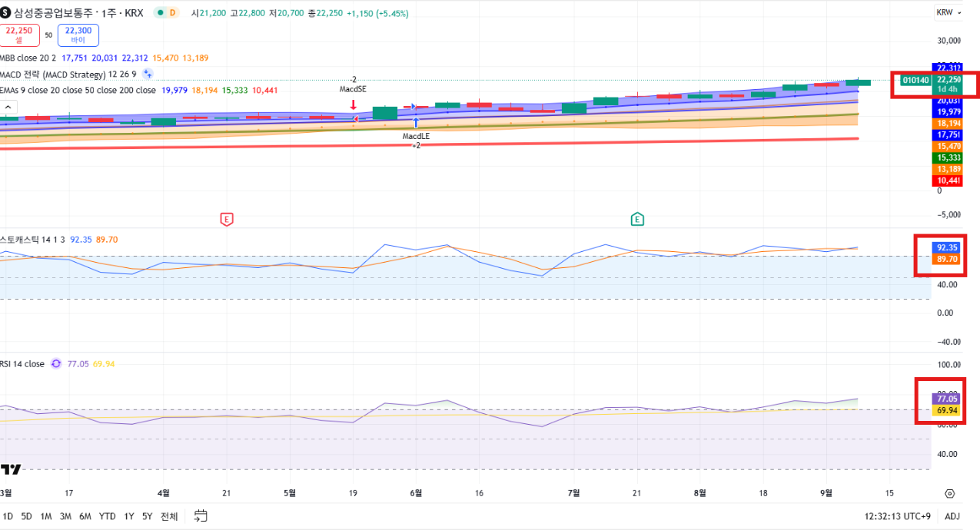Image resolution: width=980 pixels, height=530 pixels.
Task: Toggle ADJ adjusted data
Action: (x=952, y=516)
